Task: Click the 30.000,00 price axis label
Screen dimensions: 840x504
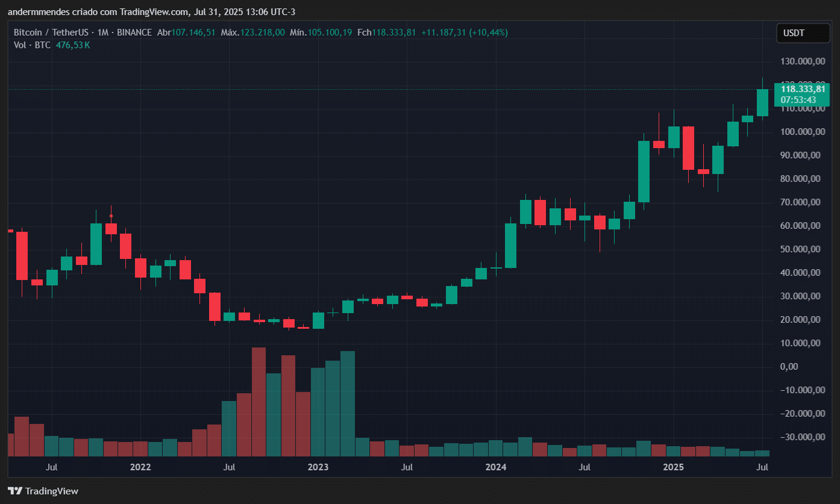Action: coord(801,296)
